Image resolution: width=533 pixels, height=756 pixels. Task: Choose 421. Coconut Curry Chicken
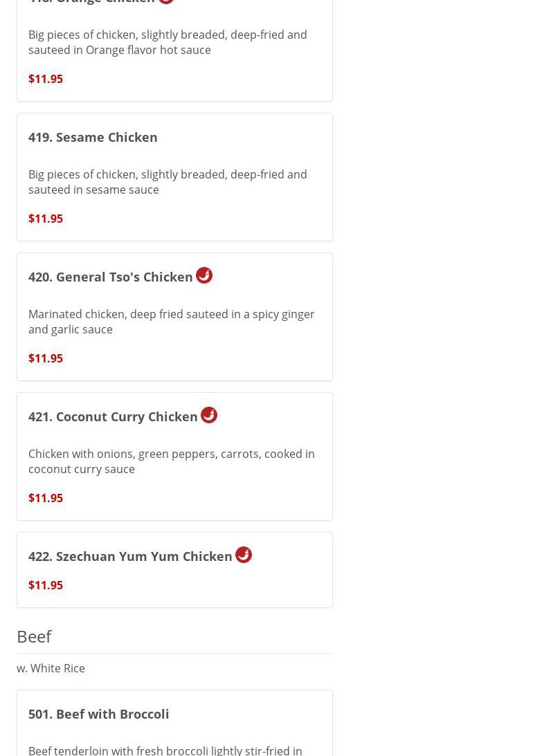click(x=113, y=416)
